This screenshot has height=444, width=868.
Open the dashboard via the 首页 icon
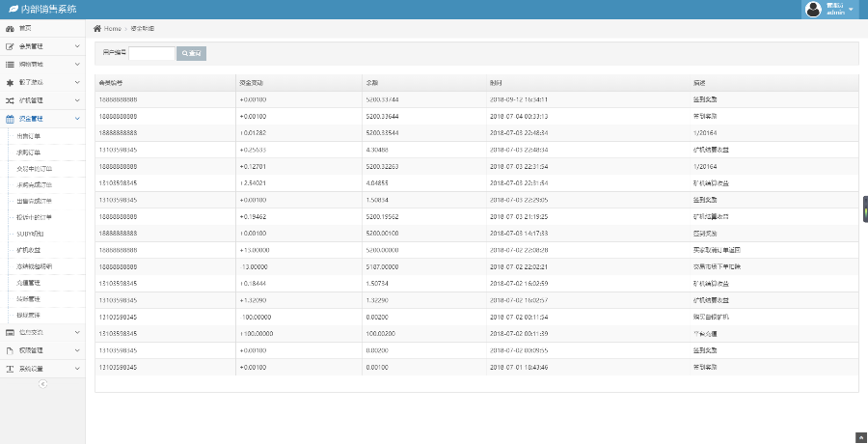[10, 28]
